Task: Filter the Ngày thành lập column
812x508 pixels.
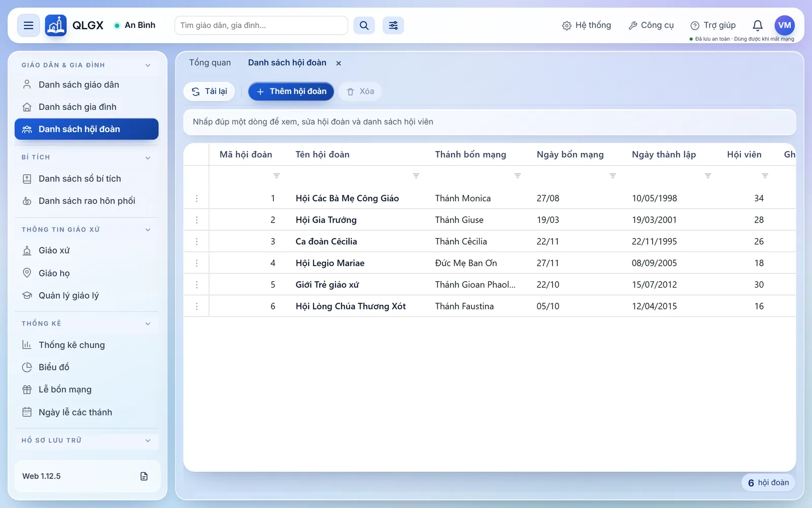Action: (x=708, y=176)
